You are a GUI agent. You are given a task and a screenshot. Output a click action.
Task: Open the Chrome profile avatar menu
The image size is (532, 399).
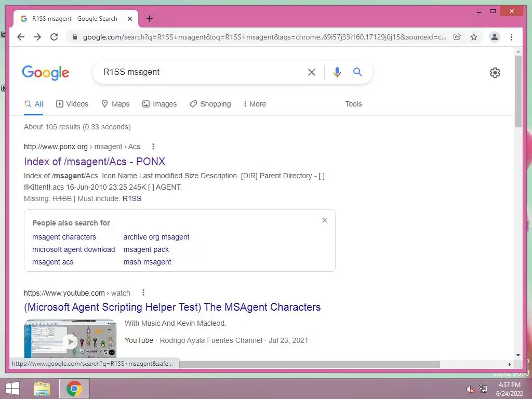pyautogui.click(x=495, y=37)
